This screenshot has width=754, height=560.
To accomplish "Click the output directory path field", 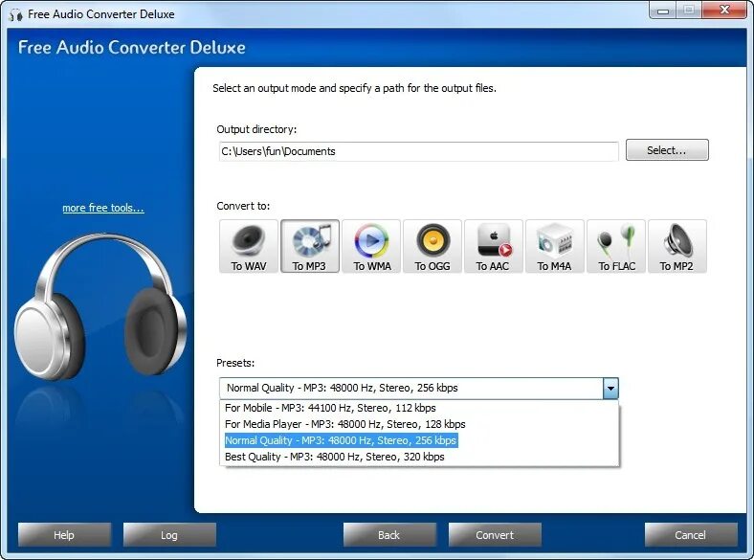I will tap(418, 151).
